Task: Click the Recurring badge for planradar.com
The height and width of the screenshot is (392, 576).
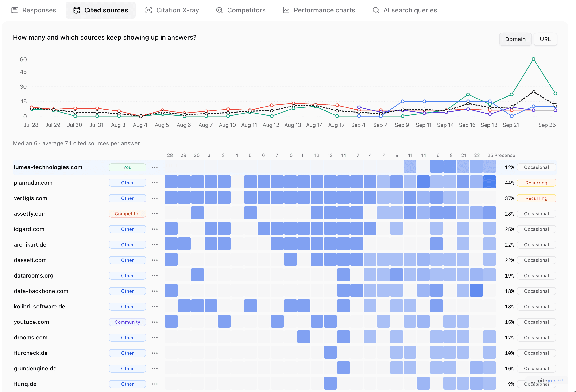Action: 536,183
